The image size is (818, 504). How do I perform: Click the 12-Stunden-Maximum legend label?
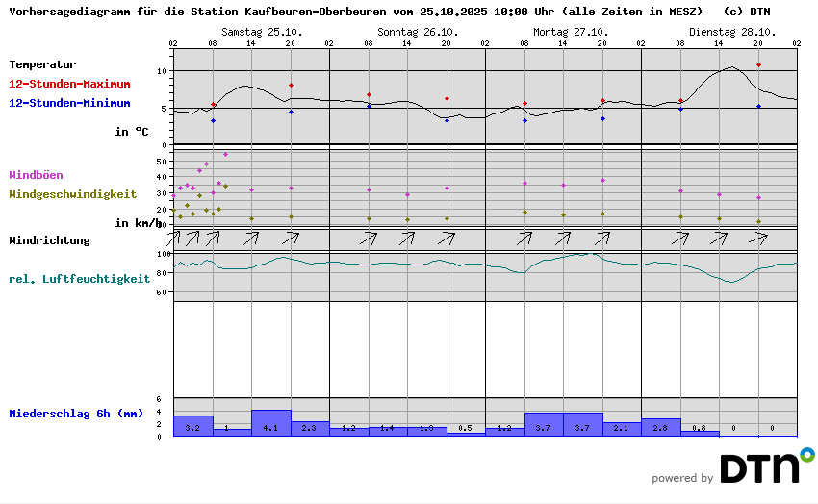point(69,85)
